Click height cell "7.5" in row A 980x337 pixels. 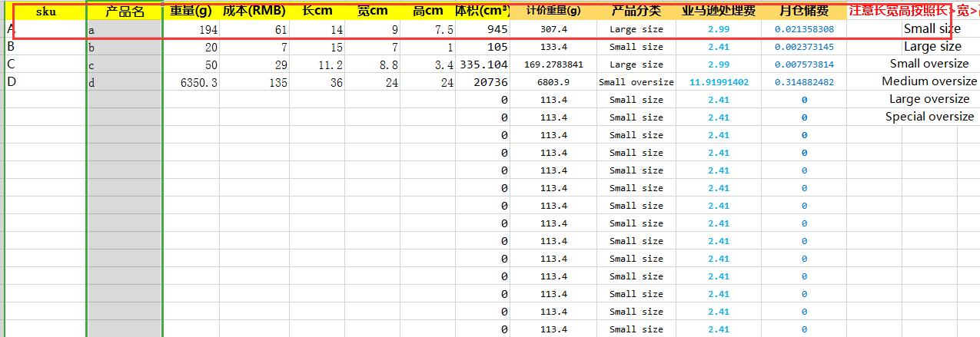click(428, 30)
